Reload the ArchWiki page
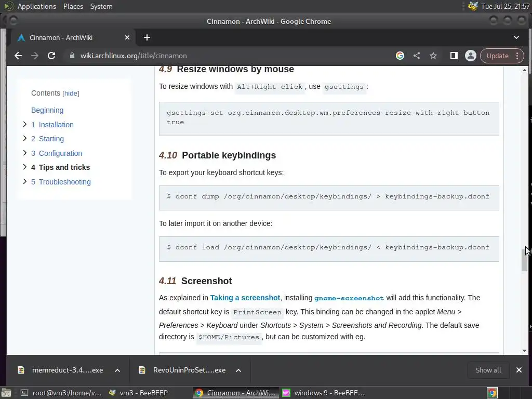 [51, 56]
